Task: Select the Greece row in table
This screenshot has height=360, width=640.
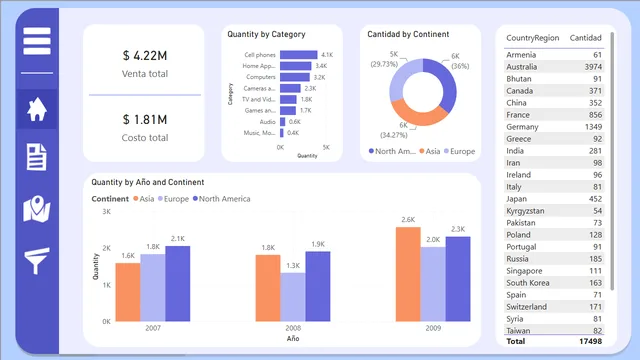Action: tap(554, 139)
